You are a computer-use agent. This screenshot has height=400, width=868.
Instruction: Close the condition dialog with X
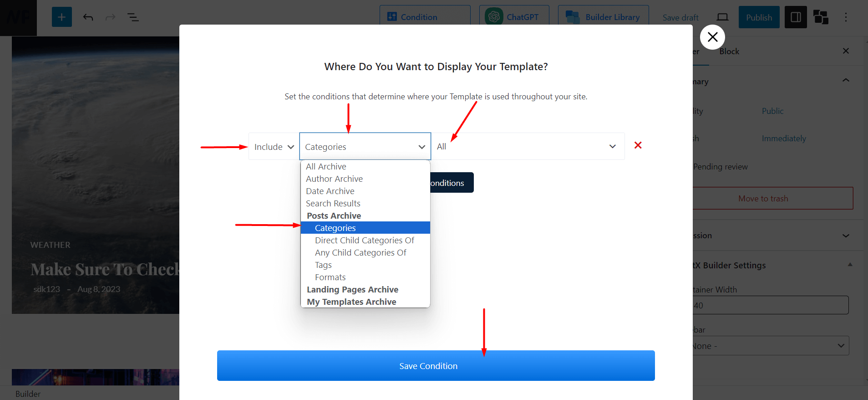click(712, 37)
